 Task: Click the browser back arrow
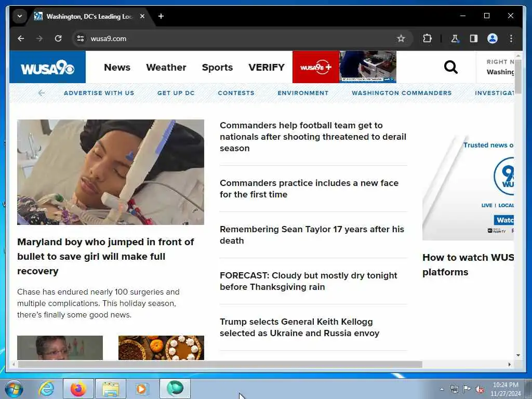click(21, 38)
